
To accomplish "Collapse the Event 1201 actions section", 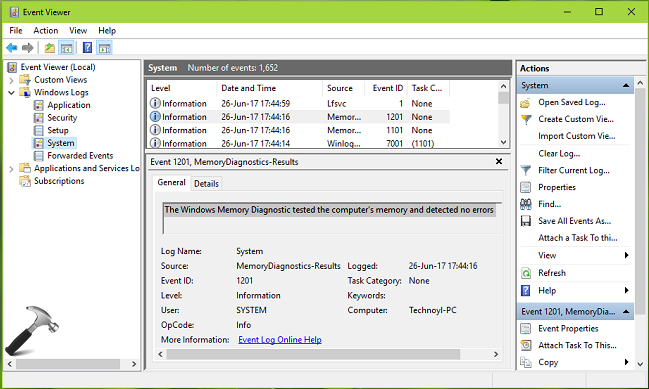I will click(626, 312).
